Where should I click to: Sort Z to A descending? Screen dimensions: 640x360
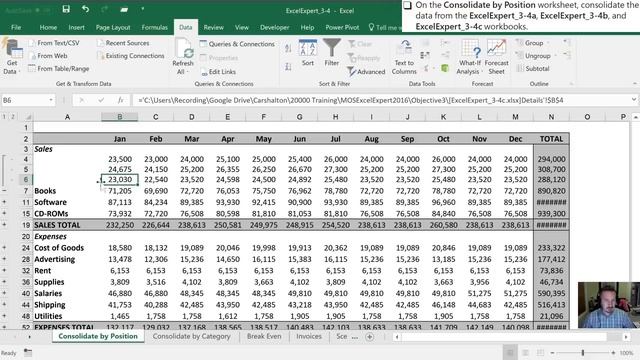[x=288, y=67]
